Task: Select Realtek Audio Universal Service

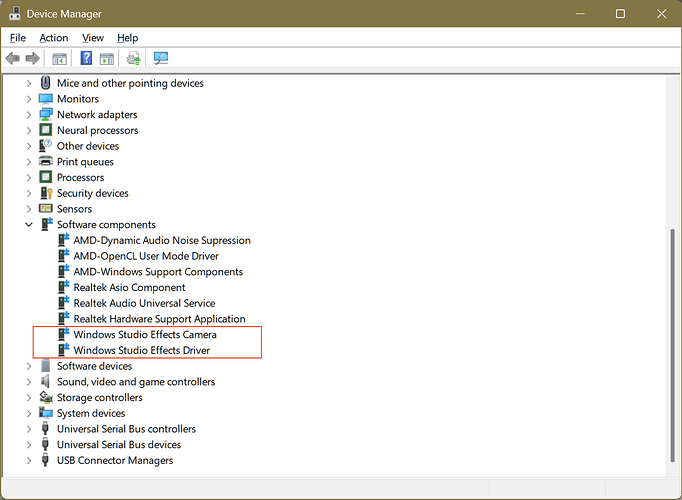Action: click(x=144, y=303)
